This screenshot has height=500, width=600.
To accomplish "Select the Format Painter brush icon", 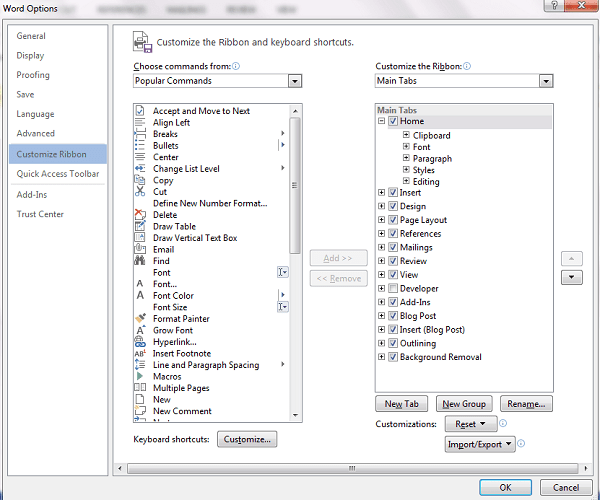I will [x=140, y=319].
